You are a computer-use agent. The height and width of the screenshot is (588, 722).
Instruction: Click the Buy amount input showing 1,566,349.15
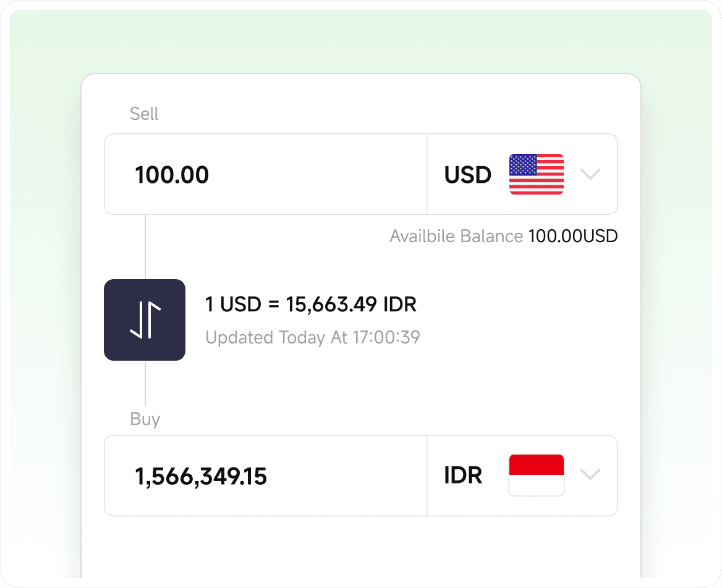coord(266,475)
